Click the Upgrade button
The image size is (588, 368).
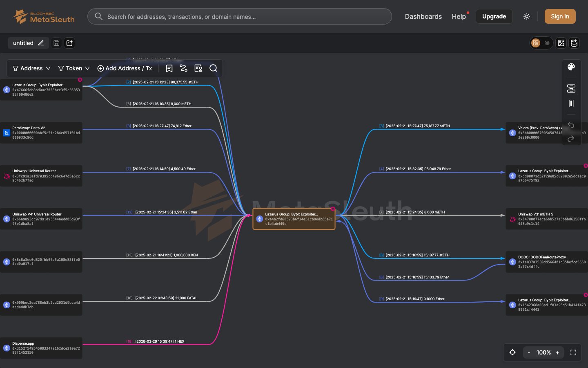[x=494, y=16]
